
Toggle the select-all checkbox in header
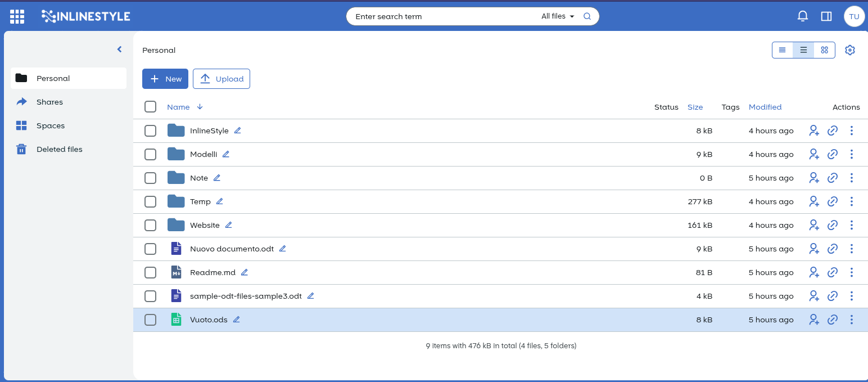tap(150, 107)
